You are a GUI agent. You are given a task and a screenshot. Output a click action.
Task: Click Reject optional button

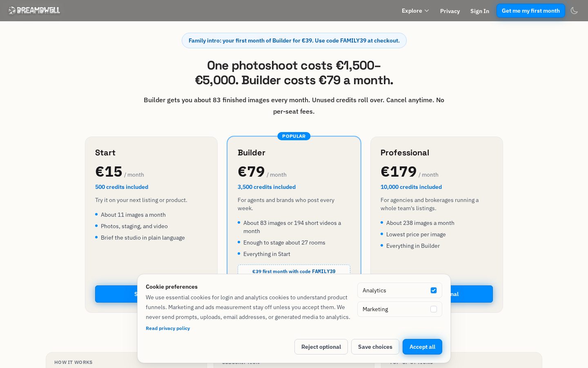[321, 347]
